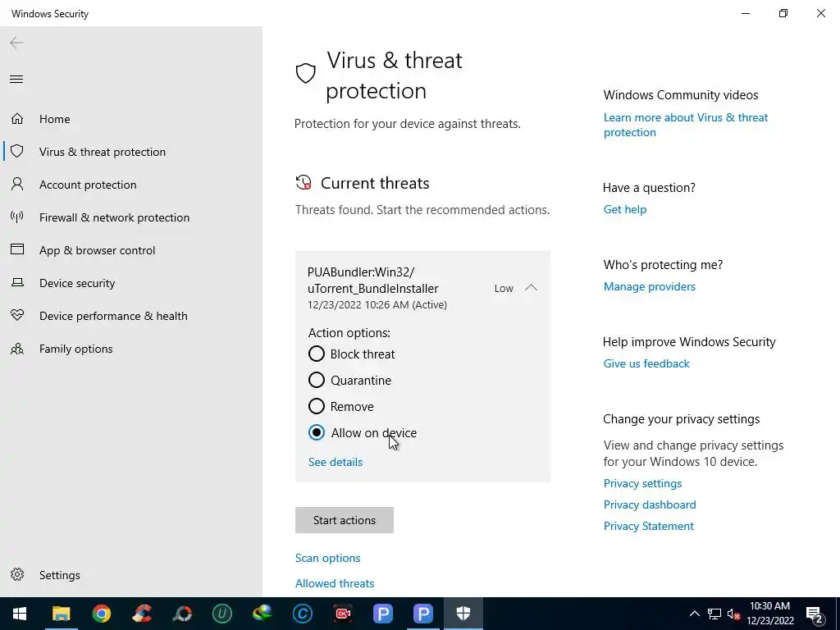Open the red camera recorder taskbar app
The image size is (840, 630).
(342, 614)
